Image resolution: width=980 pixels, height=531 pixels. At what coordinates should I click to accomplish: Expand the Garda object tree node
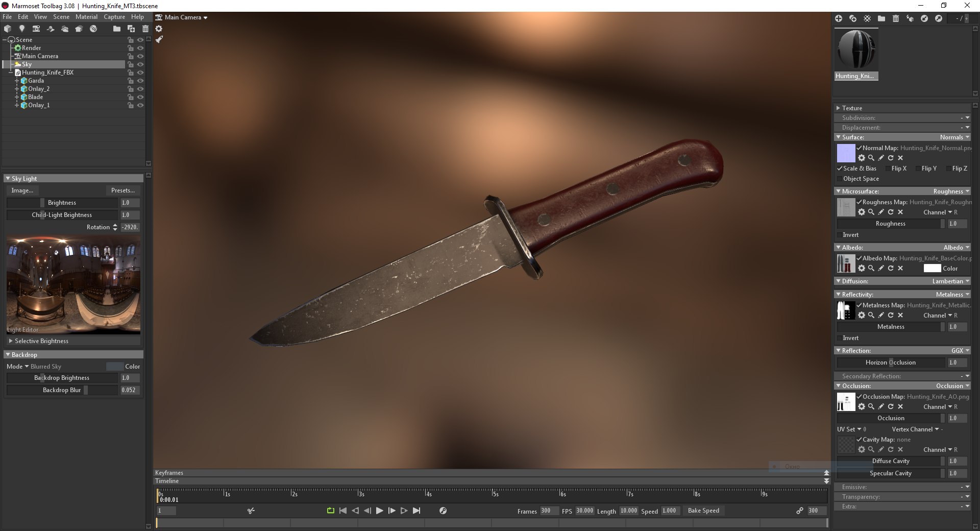click(x=17, y=81)
